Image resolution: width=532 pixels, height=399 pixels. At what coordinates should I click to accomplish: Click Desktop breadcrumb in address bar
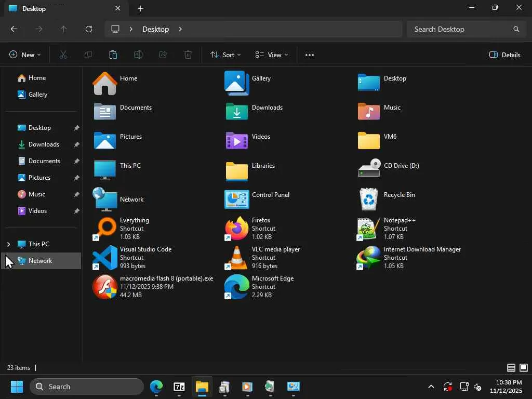point(155,29)
